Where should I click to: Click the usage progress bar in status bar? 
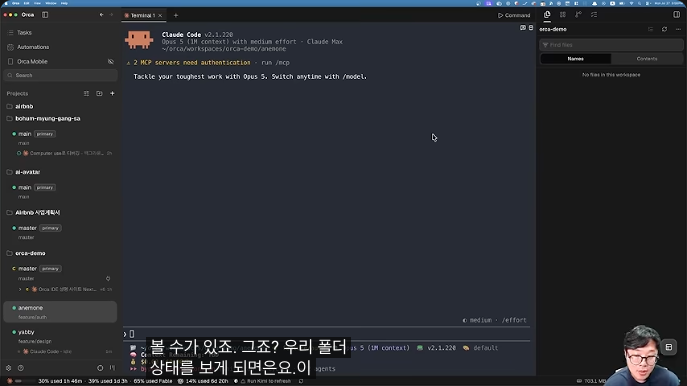[25, 381]
